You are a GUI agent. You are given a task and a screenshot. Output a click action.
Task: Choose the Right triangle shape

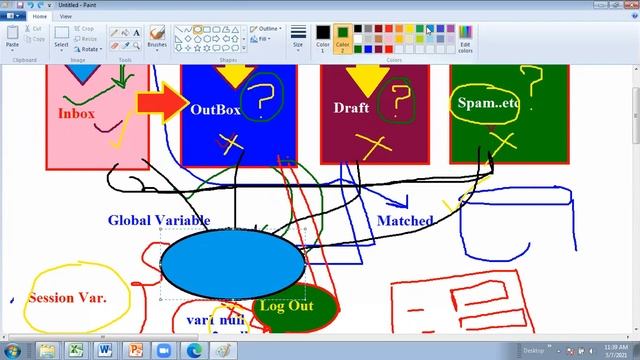tap(179, 39)
